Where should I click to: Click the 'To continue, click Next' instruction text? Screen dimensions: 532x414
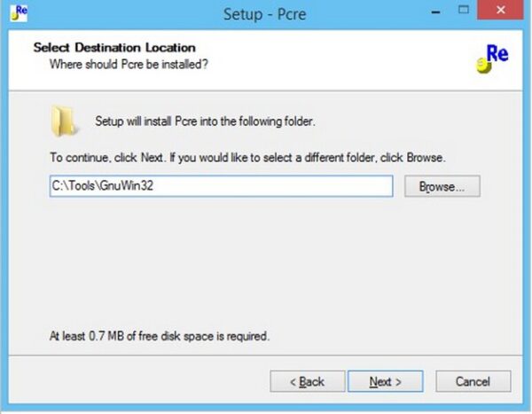(247, 158)
